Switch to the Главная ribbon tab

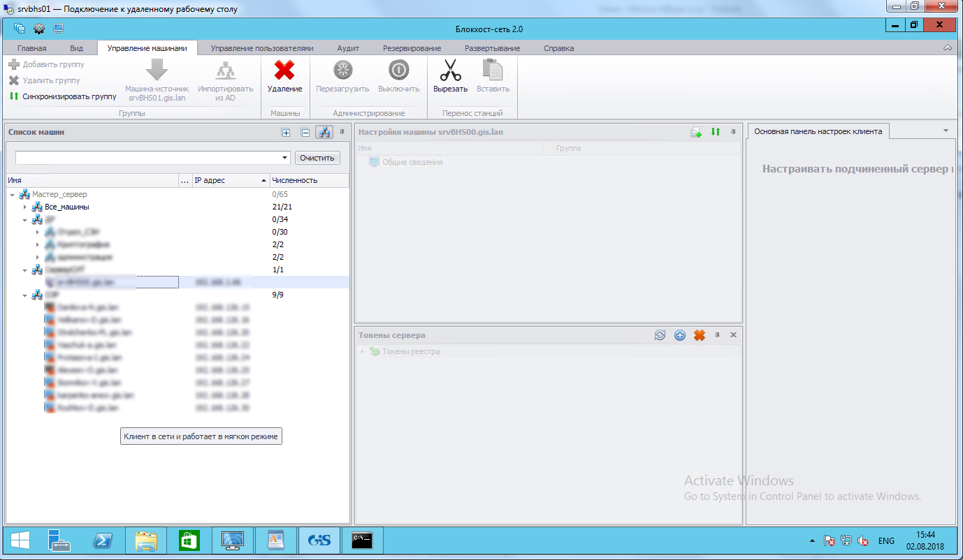(32, 48)
